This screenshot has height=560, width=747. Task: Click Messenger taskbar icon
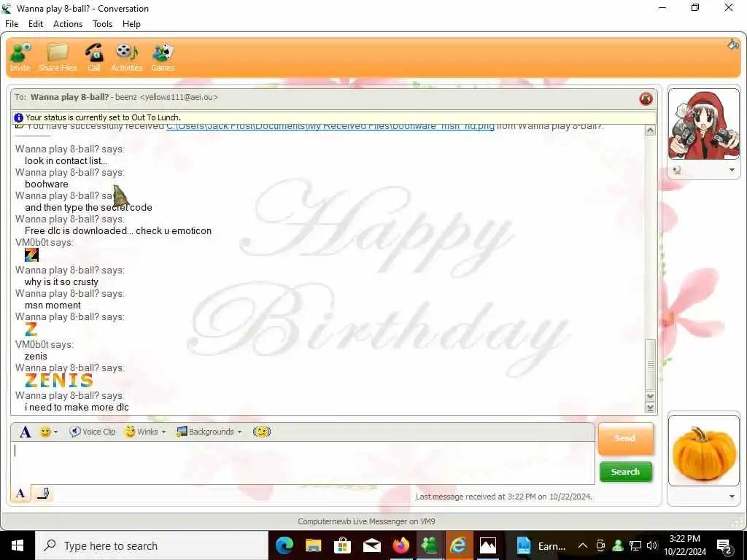tap(430, 545)
